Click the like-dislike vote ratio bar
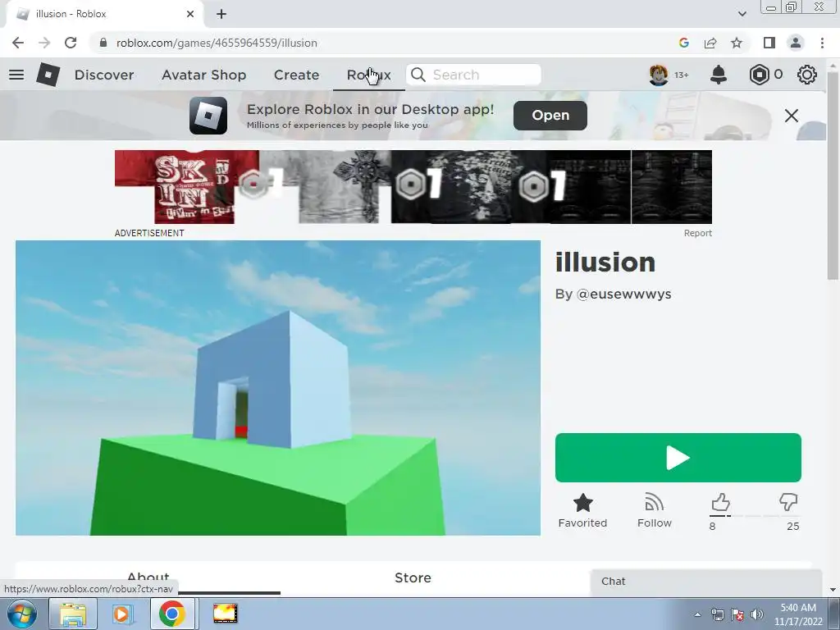 coord(754,516)
